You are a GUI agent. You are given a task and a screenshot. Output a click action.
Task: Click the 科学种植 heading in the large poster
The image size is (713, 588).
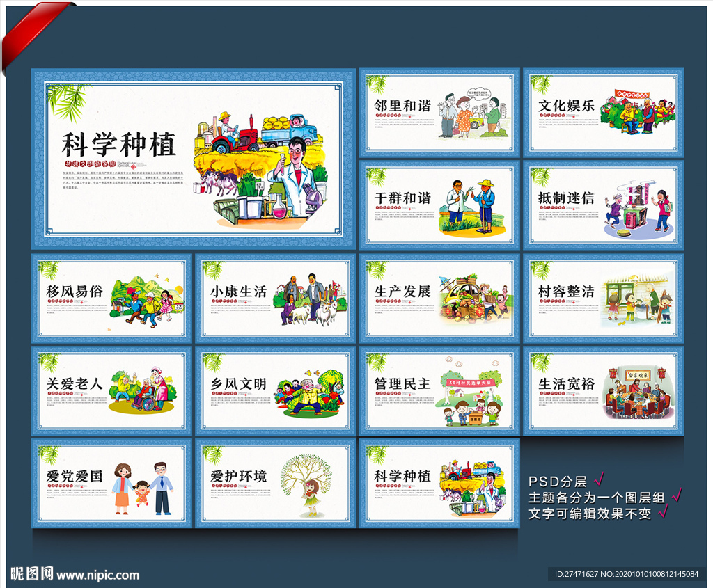click(x=118, y=145)
